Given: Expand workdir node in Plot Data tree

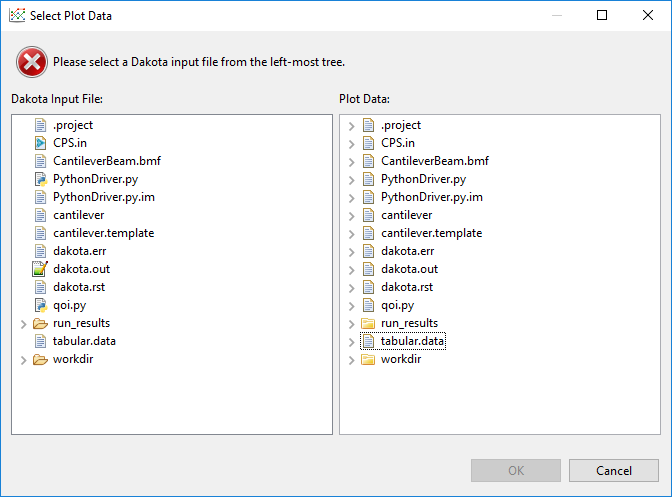Looking at the screenshot, I should [x=351, y=360].
